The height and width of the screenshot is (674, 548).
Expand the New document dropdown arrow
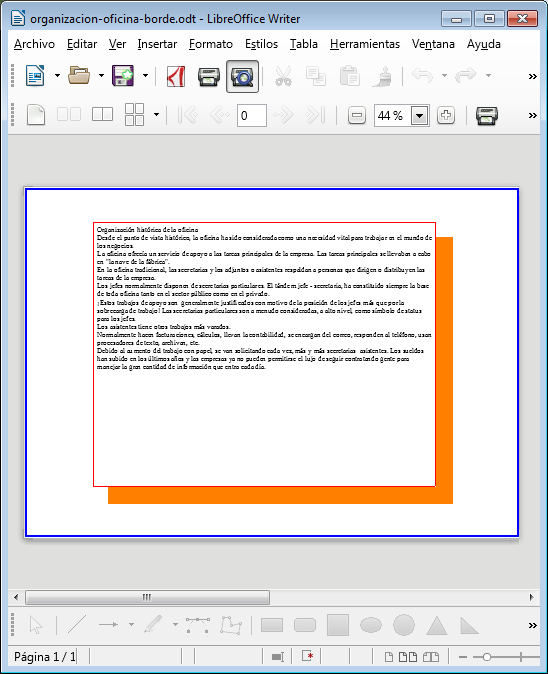point(58,76)
